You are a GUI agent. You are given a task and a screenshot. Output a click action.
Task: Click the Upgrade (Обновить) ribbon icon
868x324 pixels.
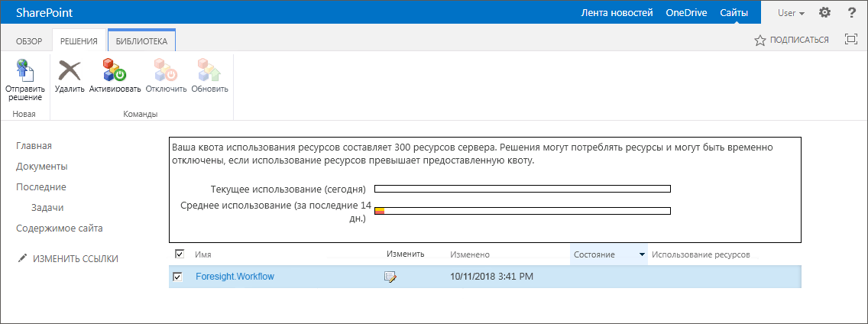(x=209, y=71)
